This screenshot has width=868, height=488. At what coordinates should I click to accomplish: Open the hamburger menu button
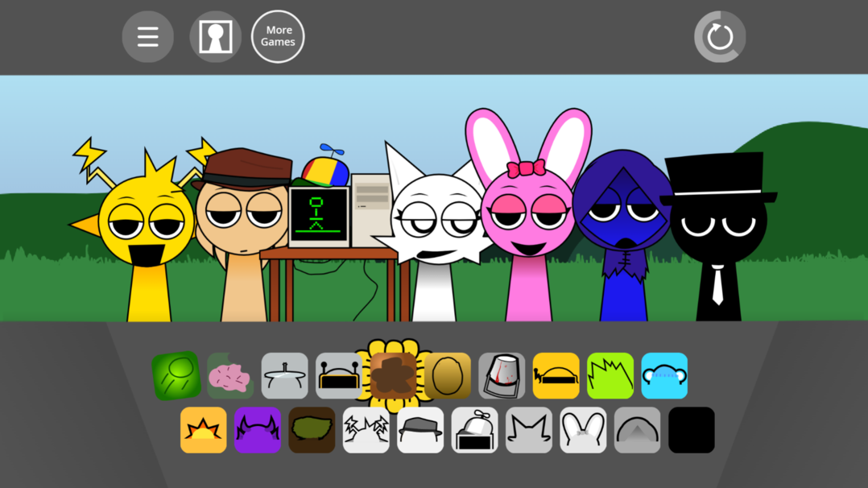tap(148, 36)
